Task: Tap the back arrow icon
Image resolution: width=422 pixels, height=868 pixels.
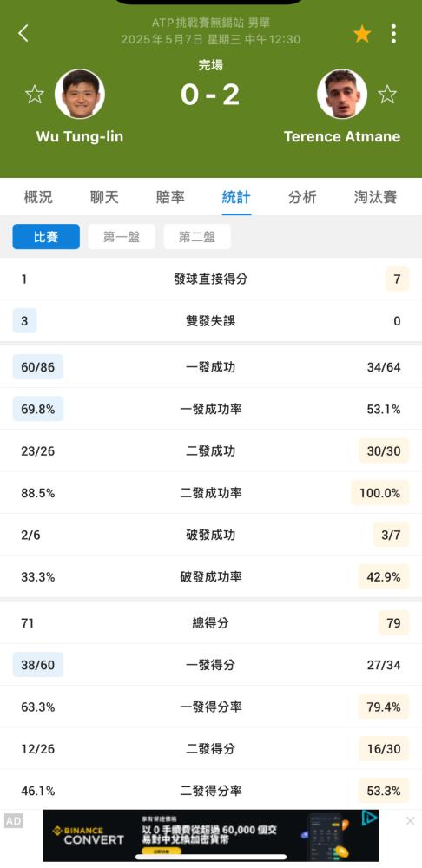Action: 23,33
